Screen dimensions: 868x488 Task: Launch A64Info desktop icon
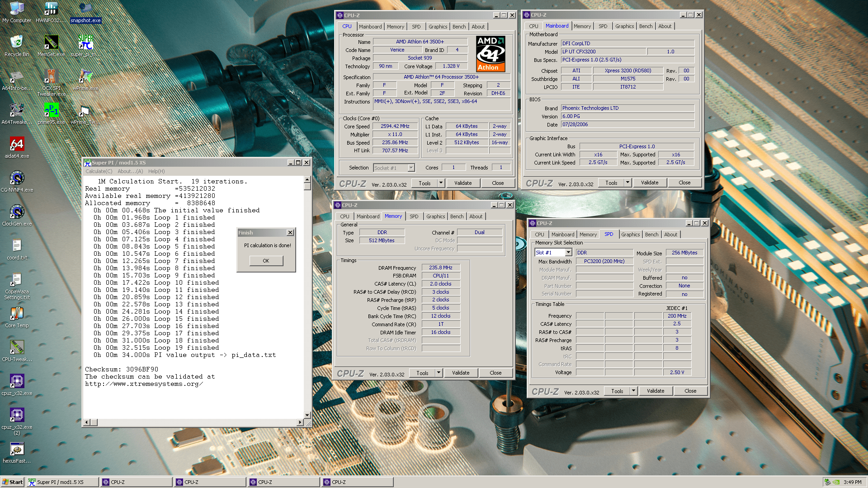coord(17,80)
